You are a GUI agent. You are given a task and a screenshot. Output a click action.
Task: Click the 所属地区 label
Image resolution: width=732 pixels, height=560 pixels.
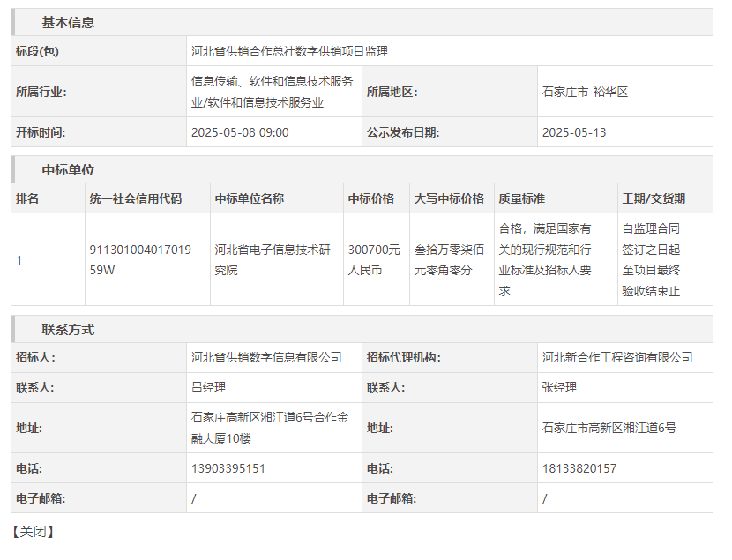pyautogui.click(x=392, y=92)
